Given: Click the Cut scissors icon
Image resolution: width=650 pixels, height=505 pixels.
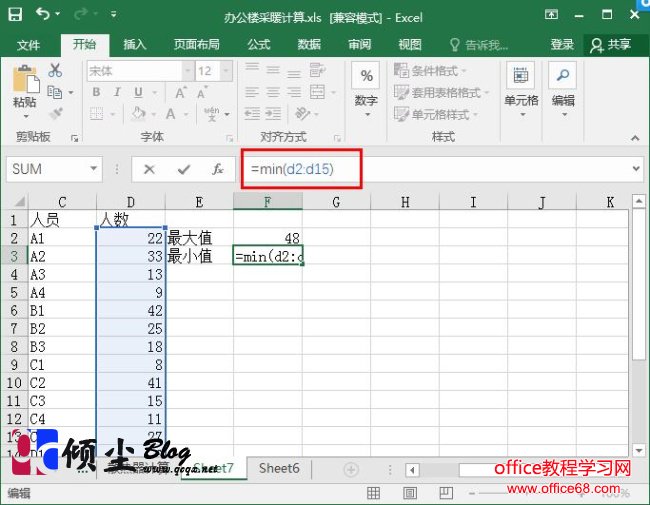Looking at the screenshot, I should pyautogui.click(x=55, y=70).
